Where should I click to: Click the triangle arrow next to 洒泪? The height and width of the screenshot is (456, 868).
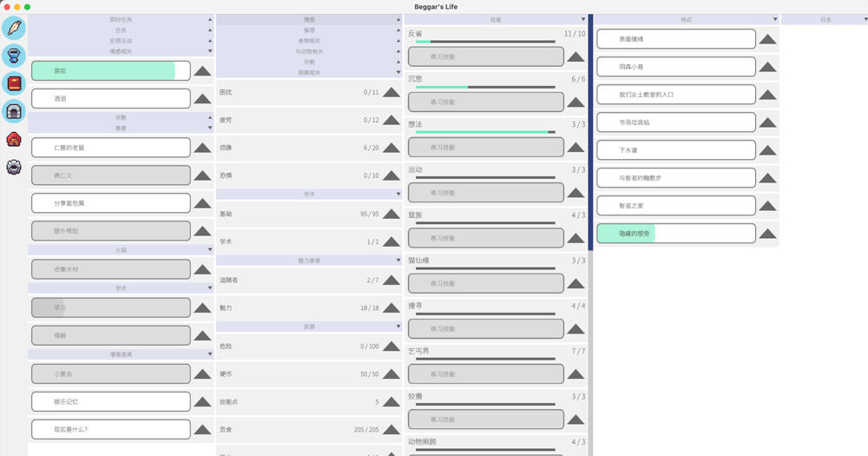(202, 99)
